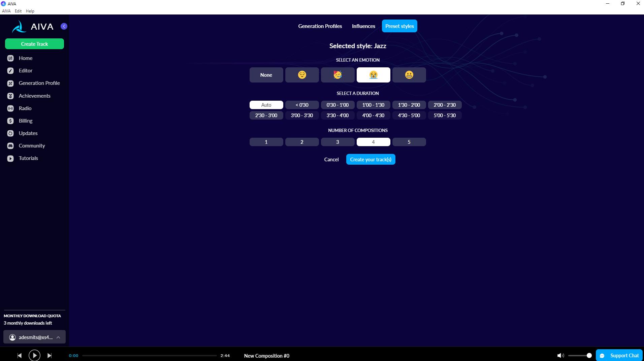Click the account email adesmits@xs4...
Viewport: 644px width, 361px height.
(x=36, y=337)
